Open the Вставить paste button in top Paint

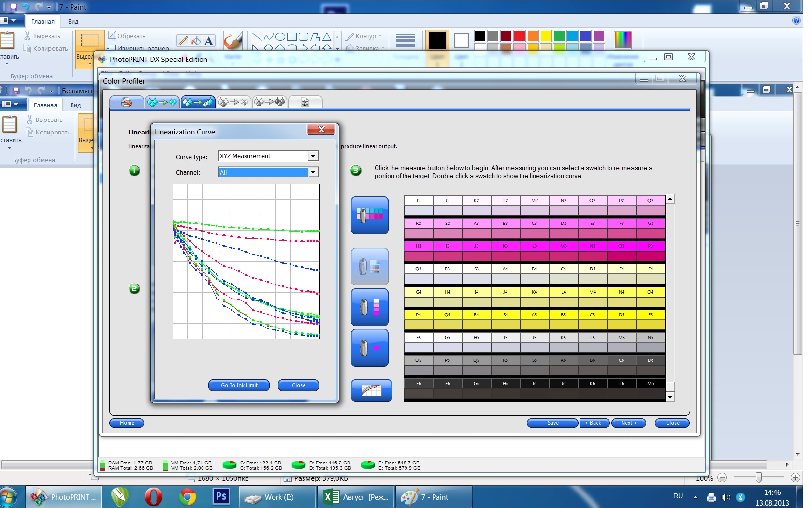pos(8,48)
